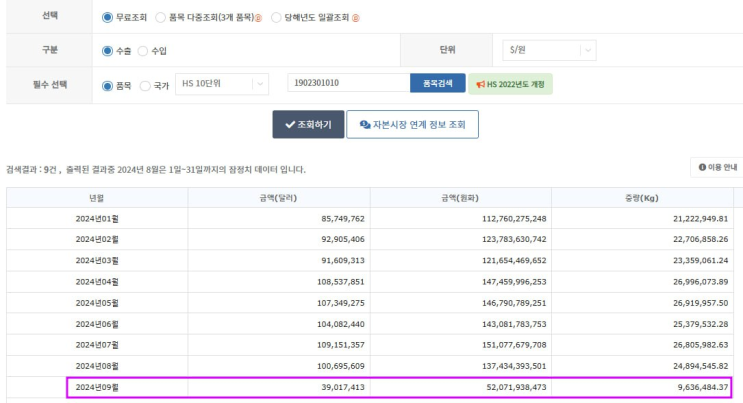Expand the HS 10단위 dropdown
The image size is (743, 403).
point(223,85)
